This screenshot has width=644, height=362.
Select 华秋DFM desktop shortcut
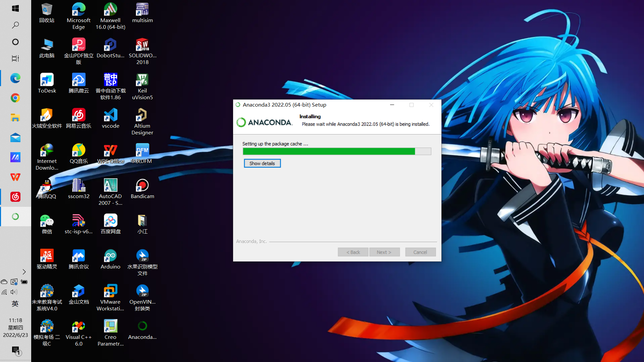[x=142, y=154]
